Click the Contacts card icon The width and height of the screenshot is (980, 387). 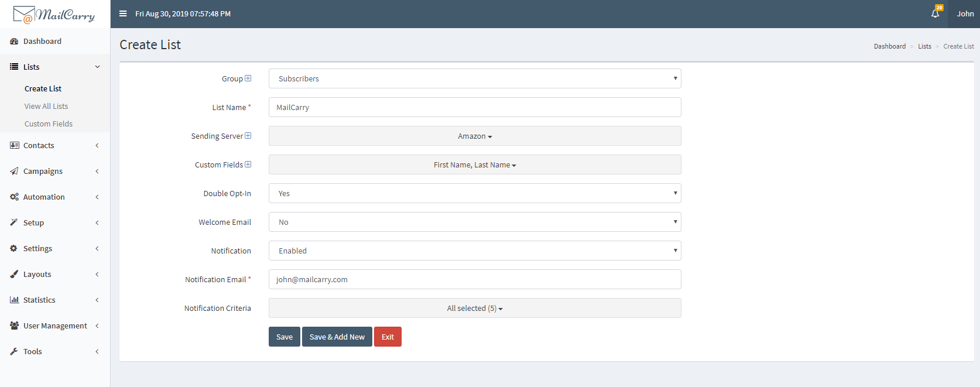[x=14, y=145]
